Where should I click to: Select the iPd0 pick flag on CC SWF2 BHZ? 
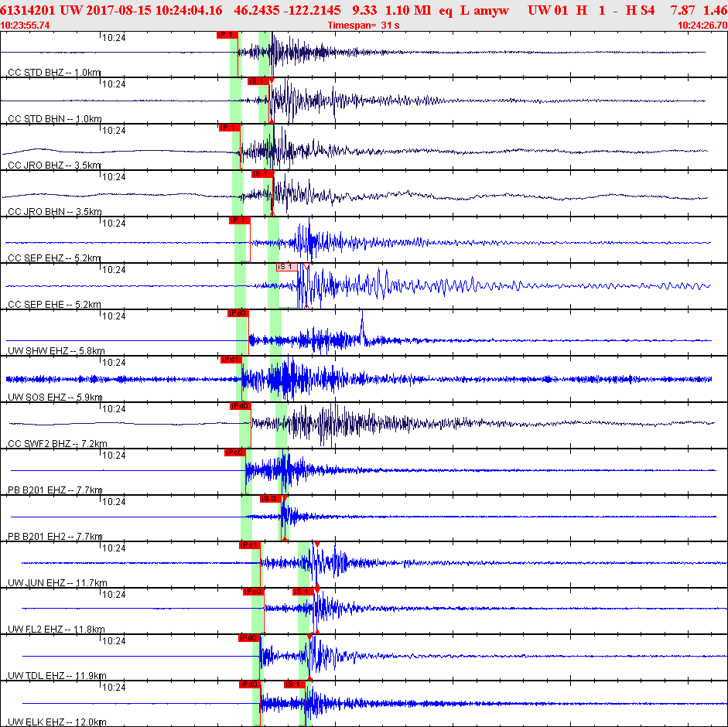[241, 406]
